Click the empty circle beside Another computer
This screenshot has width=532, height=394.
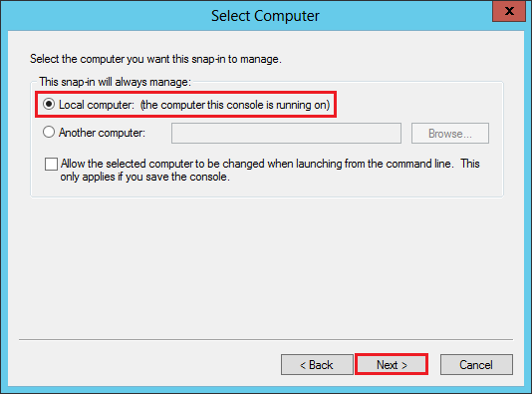coord(49,132)
